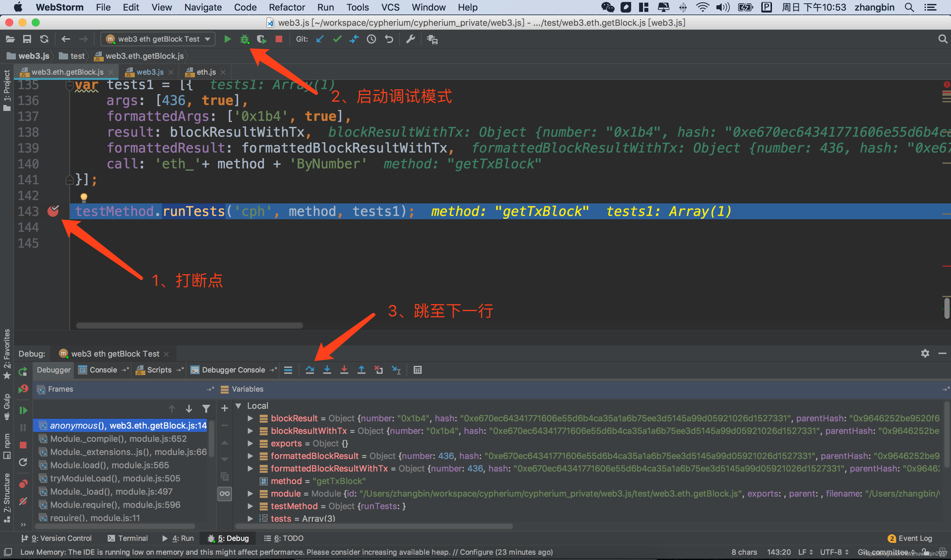Screen dimensions: 951x560
Task: Navigate back with left arrow
Action: point(66,39)
